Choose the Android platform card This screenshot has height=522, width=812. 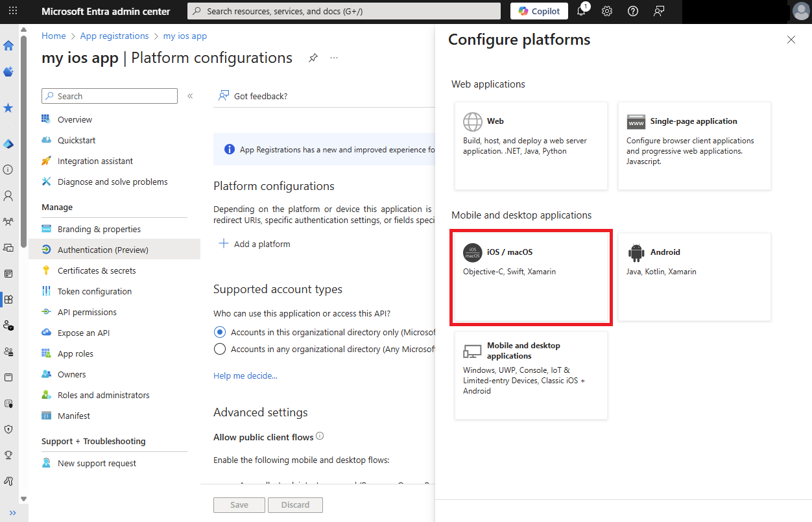(x=694, y=277)
